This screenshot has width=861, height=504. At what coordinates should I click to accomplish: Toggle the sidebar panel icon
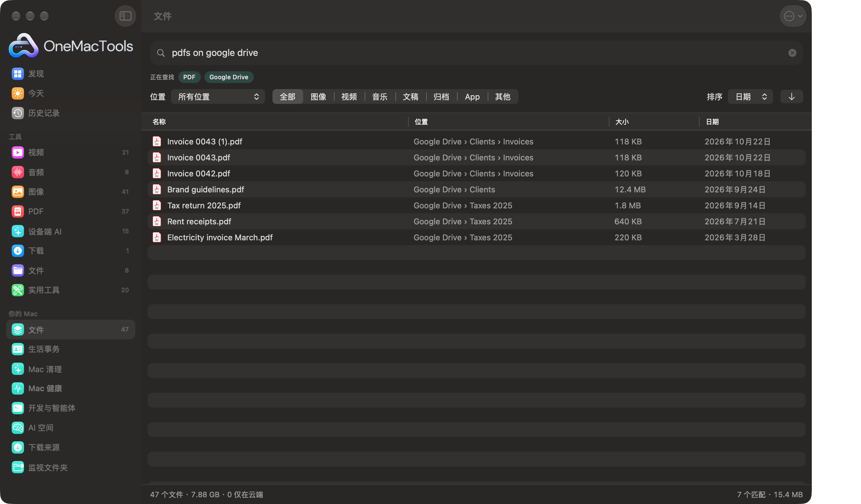pos(125,16)
